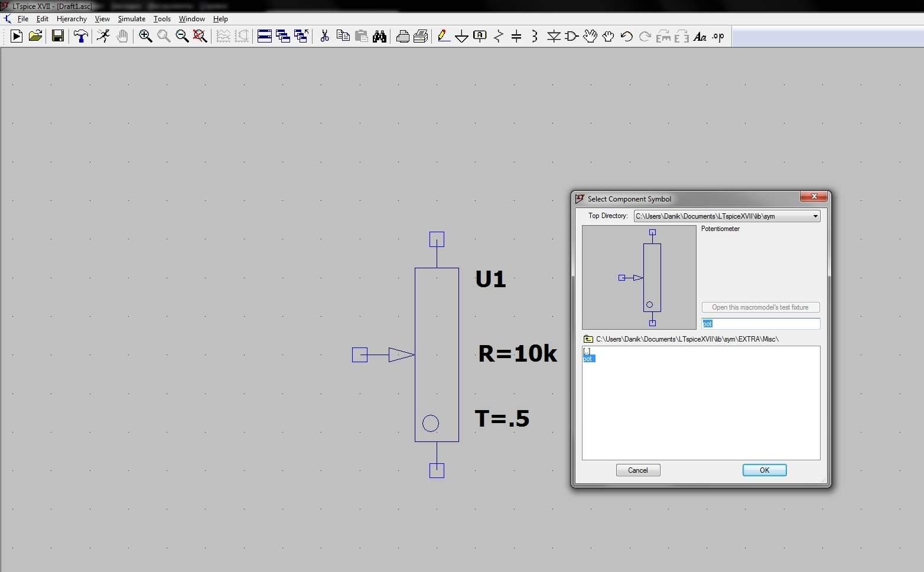Open the Window menu

tap(192, 19)
